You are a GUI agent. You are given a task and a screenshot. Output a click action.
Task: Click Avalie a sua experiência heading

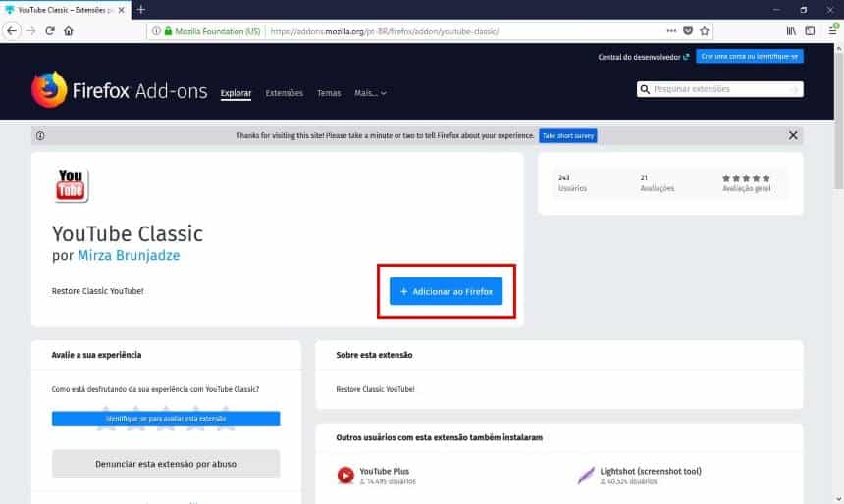(x=96, y=355)
